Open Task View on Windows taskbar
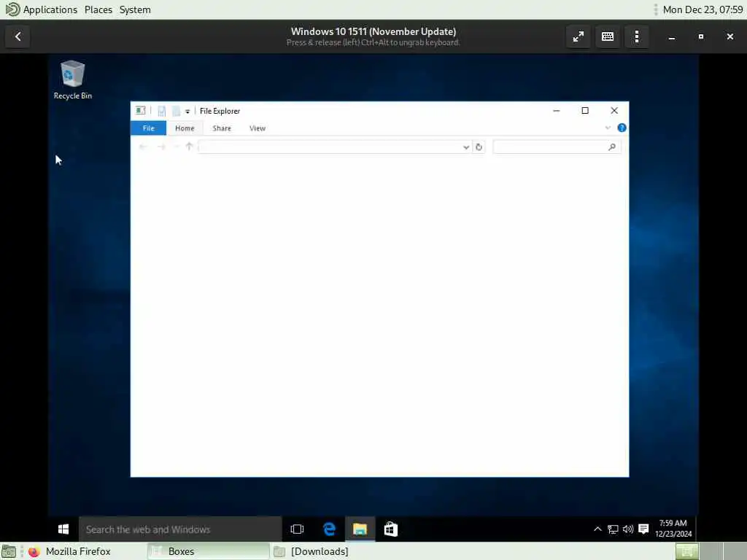This screenshot has width=747, height=560. [297, 529]
